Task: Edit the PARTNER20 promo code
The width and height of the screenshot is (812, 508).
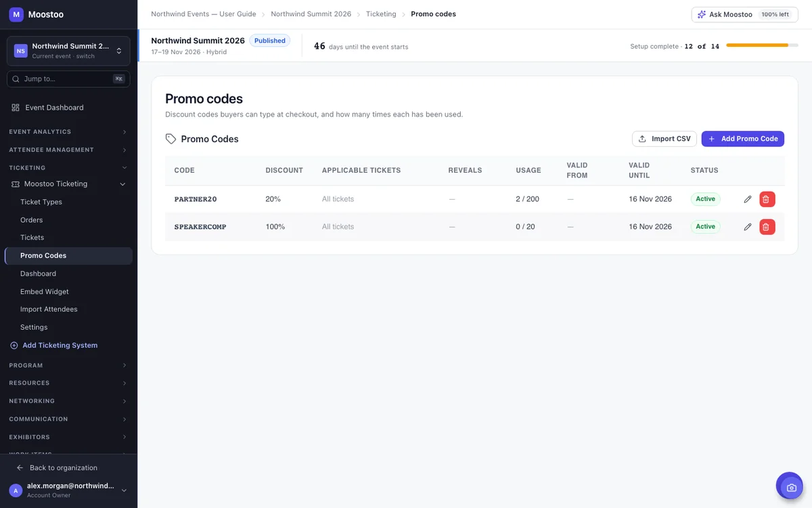Action: tap(748, 199)
